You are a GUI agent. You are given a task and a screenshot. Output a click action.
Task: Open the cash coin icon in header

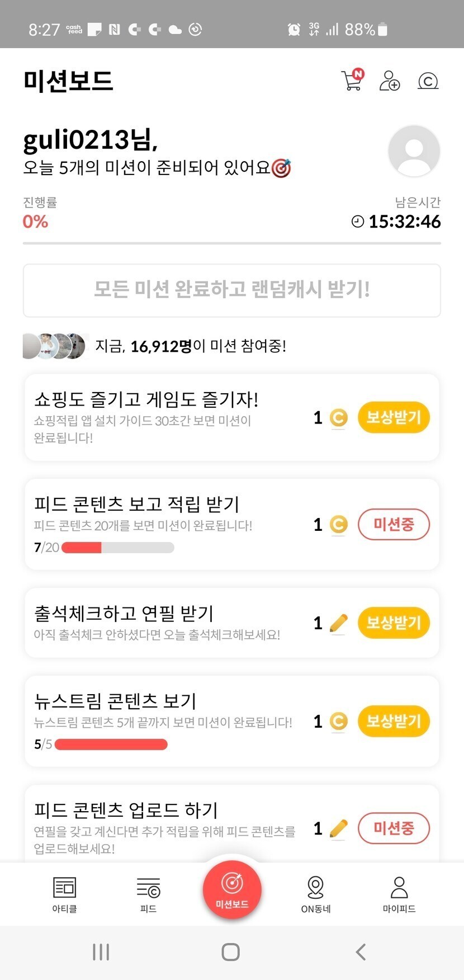428,81
